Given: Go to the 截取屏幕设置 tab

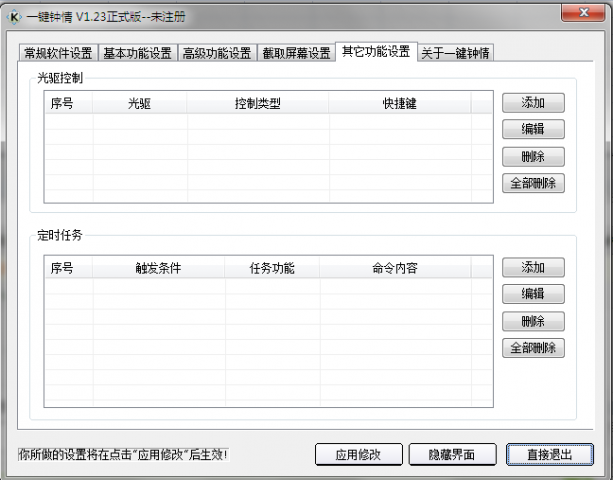Looking at the screenshot, I should click(x=296, y=53).
